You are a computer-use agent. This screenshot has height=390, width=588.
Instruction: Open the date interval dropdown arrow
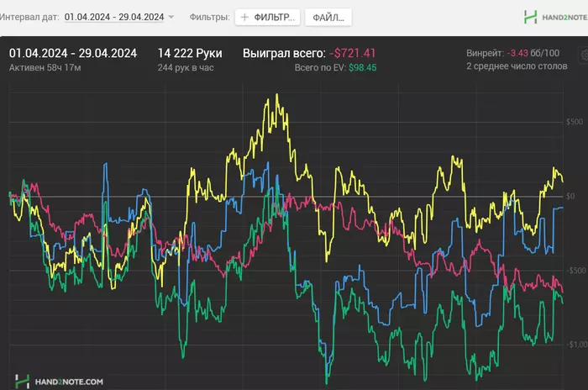click(x=171, y=17)
